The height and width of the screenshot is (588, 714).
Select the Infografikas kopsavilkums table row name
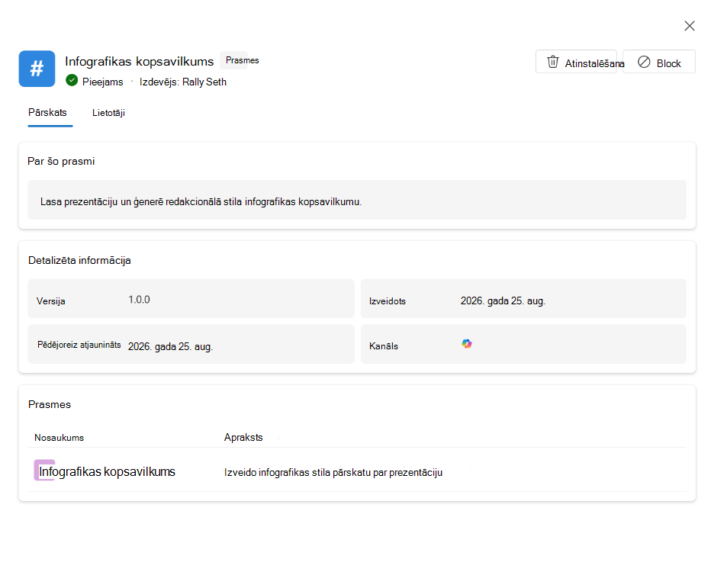pyautogui.click(x=107, y=471)
